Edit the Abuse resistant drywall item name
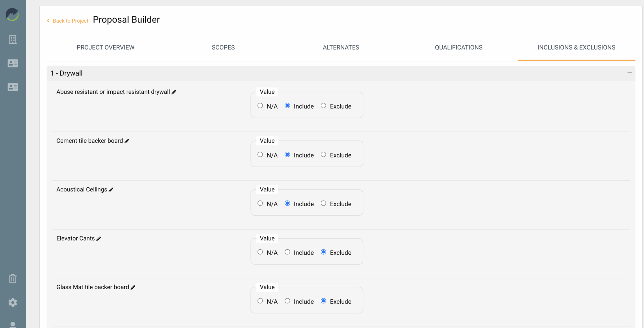 [x=174, y=92]
